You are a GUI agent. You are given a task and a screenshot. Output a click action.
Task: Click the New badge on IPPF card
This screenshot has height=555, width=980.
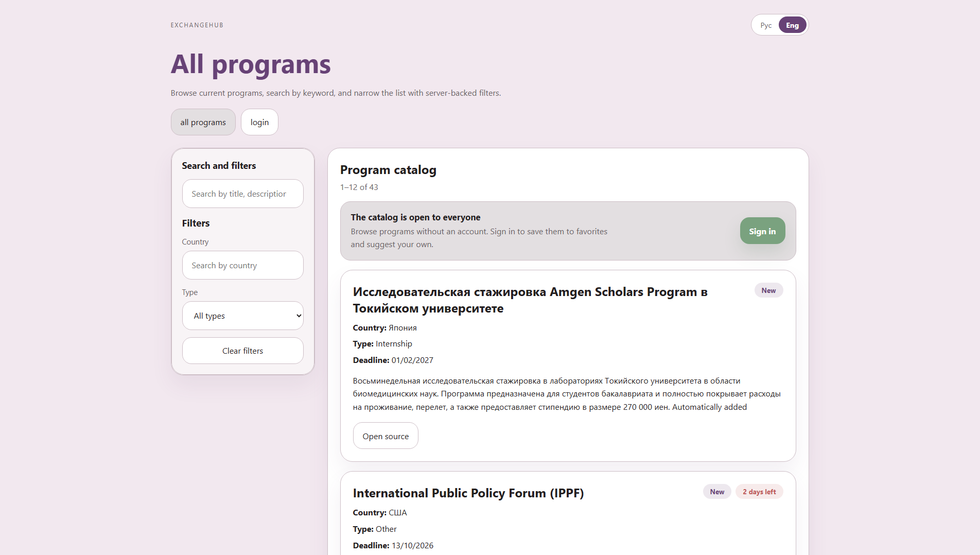[x=717, y=492]
